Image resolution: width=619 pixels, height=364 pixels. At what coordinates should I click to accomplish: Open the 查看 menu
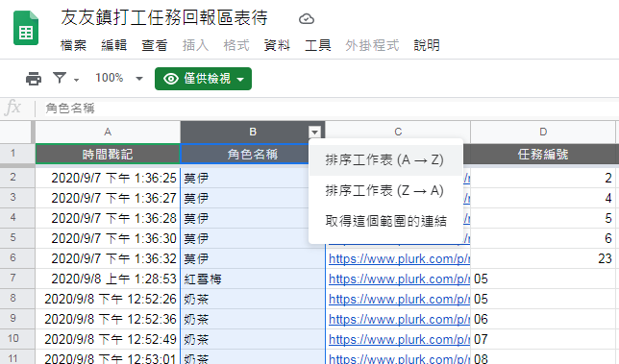point(155,45)
